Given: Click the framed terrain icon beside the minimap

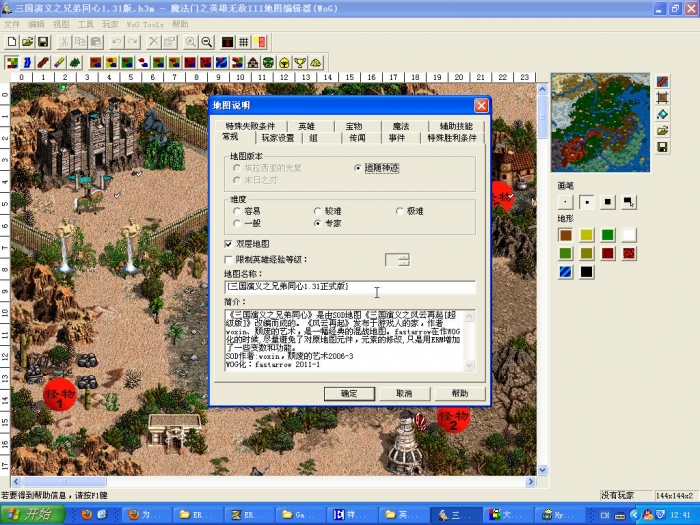Looking at the screenshot, I should pyautogui.click(x=662, y=98).
